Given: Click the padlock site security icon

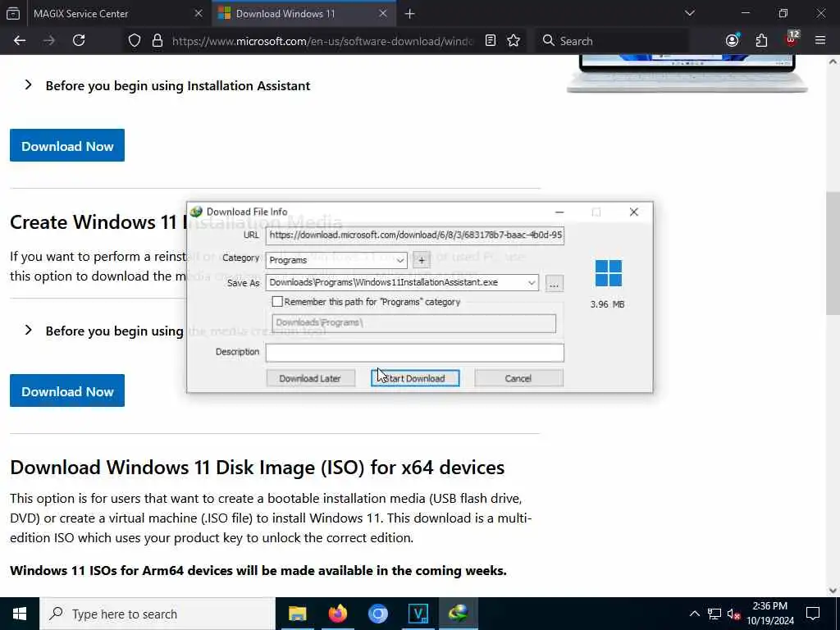Looking at the screenshot, I should point(157,41).
